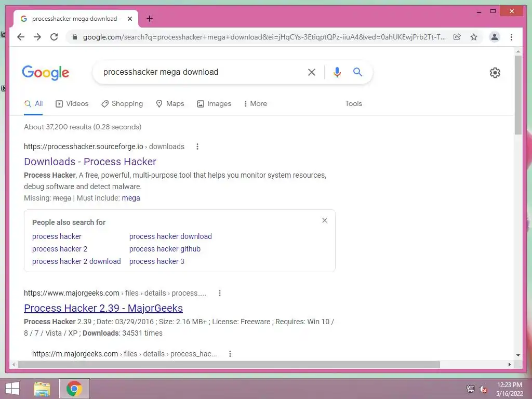Open network status tray icon
The height and width of the screenshot is (399, 532).
471,389
